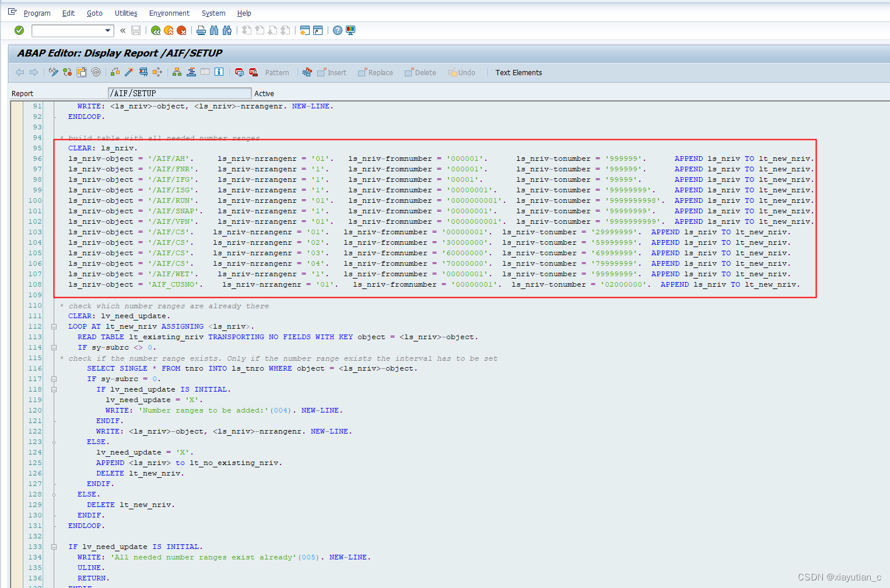The image size is (890, 588).
Task: Click the Continue green checkmark icon
Action: tap(19, 30)
